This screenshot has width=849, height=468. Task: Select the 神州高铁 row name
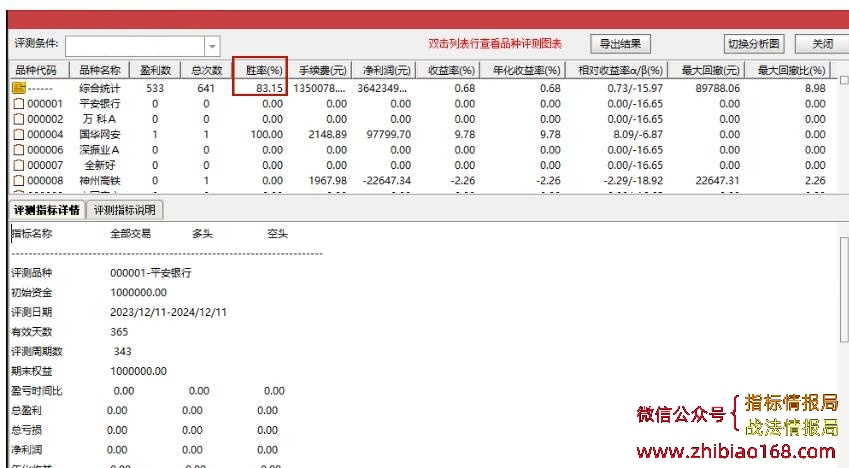pyautogui.click(x=100, y=180)
